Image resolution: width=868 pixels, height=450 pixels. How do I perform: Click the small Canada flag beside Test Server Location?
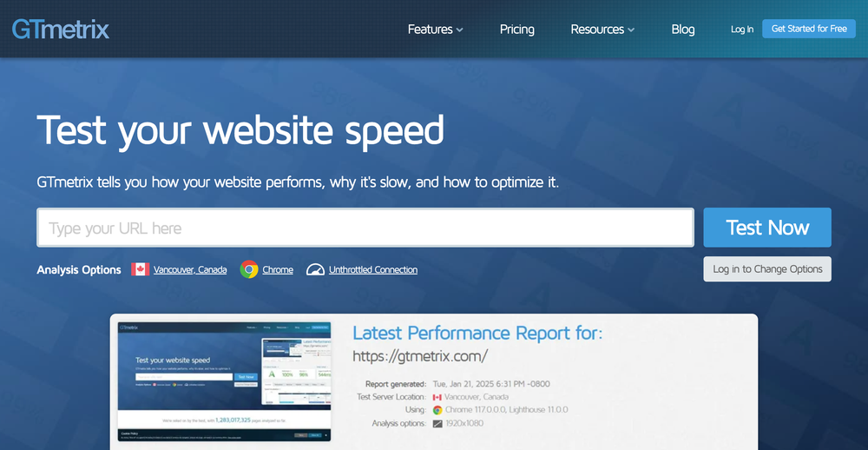[x=437, y=397]
